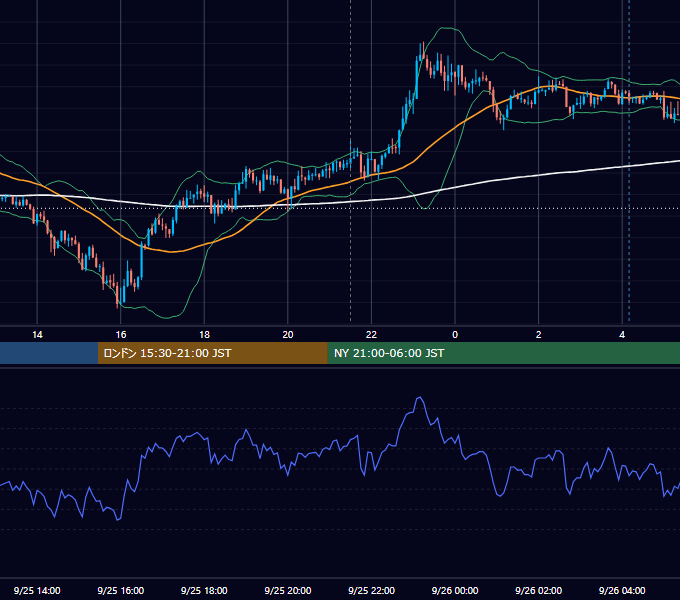Viewport: 680px width, 600px height.
Task: Click the 22 hour axis label
Action: tap(371, 335)
